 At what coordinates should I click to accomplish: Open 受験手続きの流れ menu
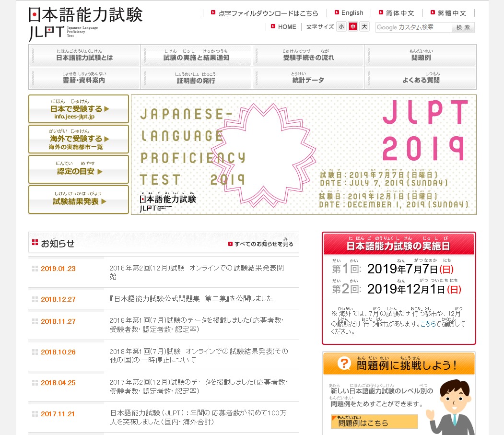click(x=308, y=55)
